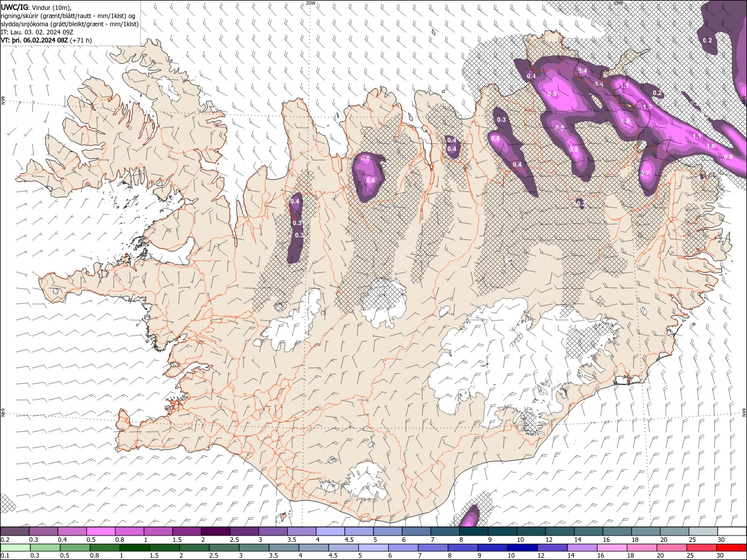
Task: Click the 0.8 swatch in the top legend row
Action: (130, 531)
